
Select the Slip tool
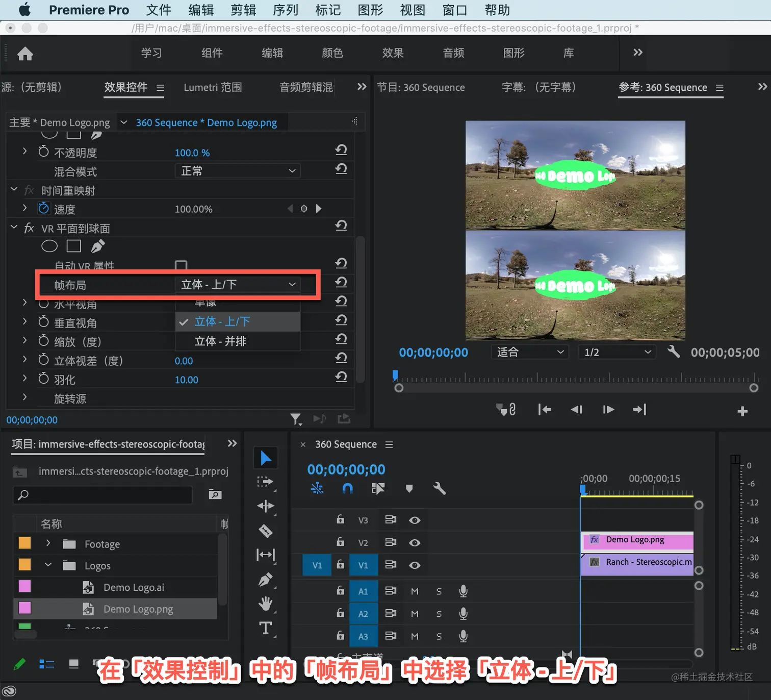pyautogui.click(x=266, y=555)
